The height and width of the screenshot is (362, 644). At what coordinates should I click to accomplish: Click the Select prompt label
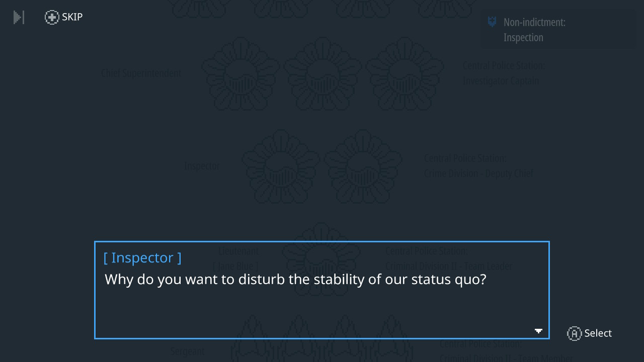[598, 333]
